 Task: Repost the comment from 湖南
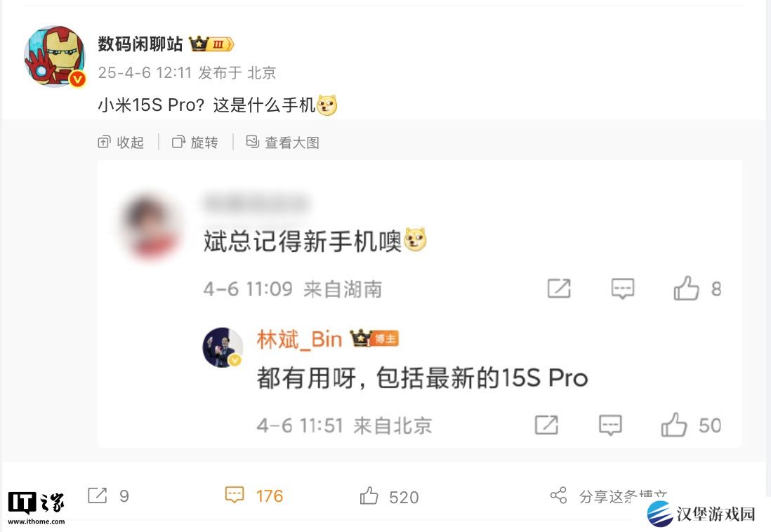(x=559, y=288)
